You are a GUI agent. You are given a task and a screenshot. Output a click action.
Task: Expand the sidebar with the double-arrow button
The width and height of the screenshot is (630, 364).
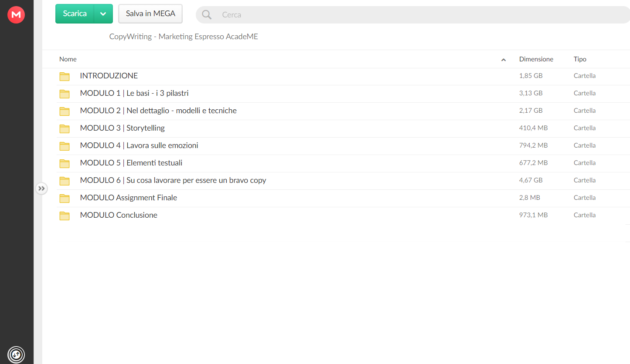41,189
